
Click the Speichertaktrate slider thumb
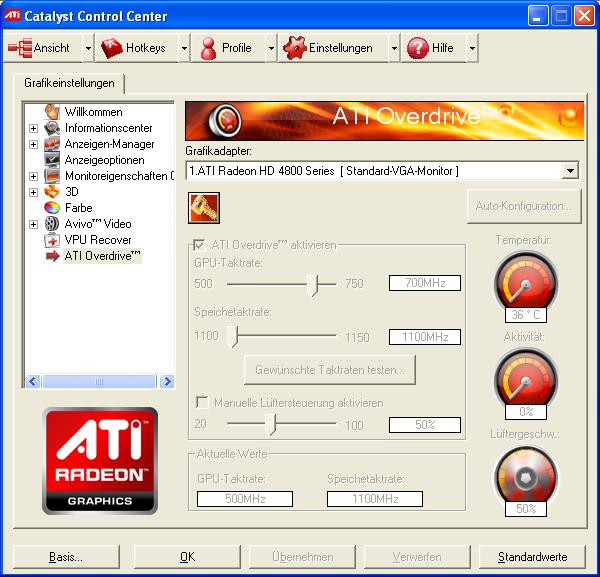232,337
